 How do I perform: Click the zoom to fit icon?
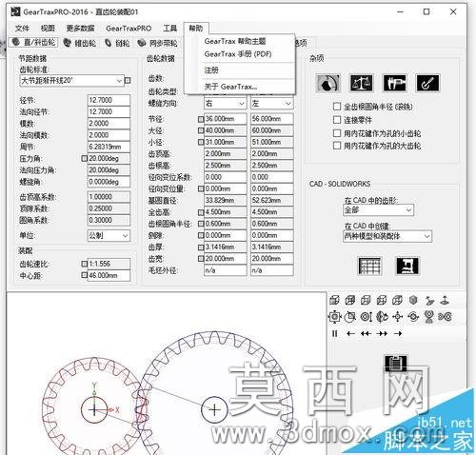point(334,317)
